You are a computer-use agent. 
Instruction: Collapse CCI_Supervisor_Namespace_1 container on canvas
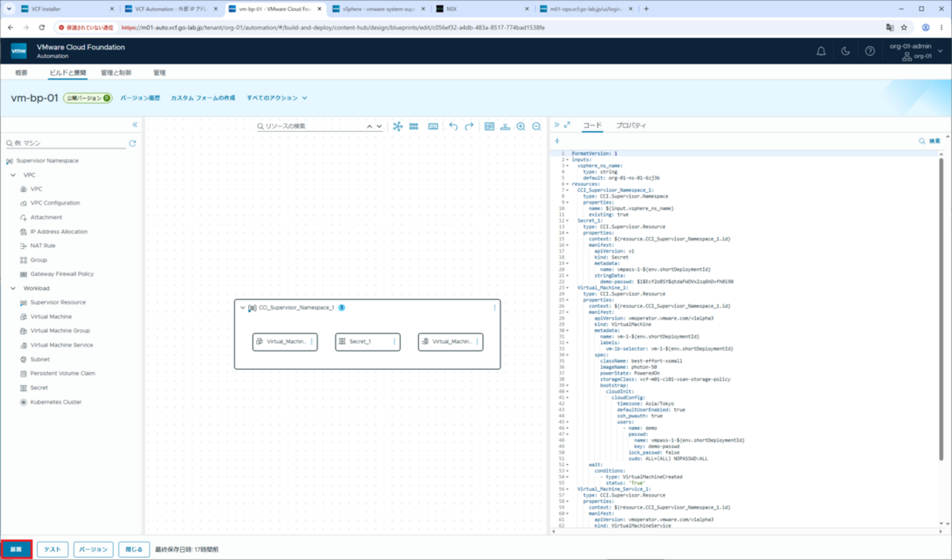242,308
